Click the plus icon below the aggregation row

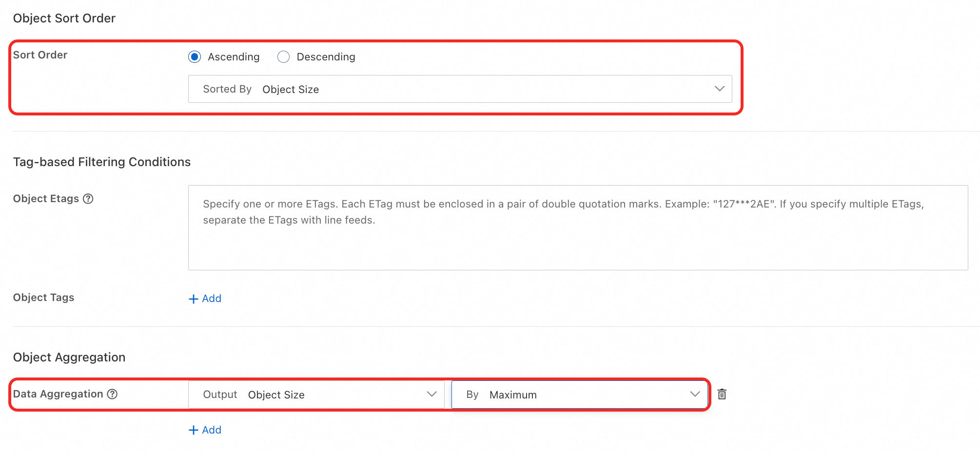[x=193, y=430]
